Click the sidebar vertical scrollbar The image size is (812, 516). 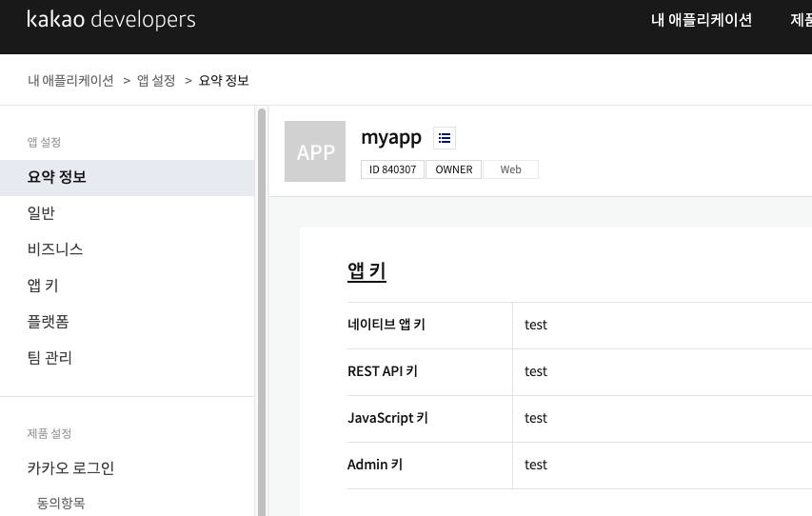(262, 311)
